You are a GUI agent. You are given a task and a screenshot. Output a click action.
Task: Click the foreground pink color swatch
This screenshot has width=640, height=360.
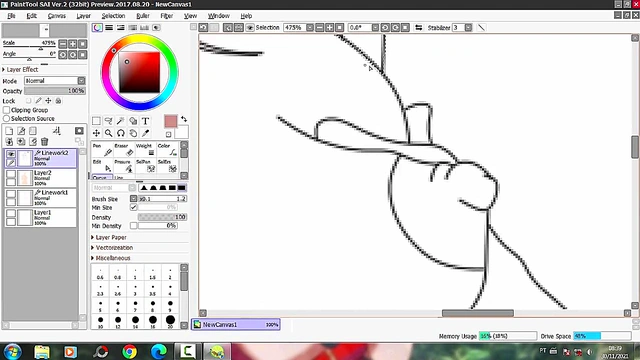click(171, 121)
